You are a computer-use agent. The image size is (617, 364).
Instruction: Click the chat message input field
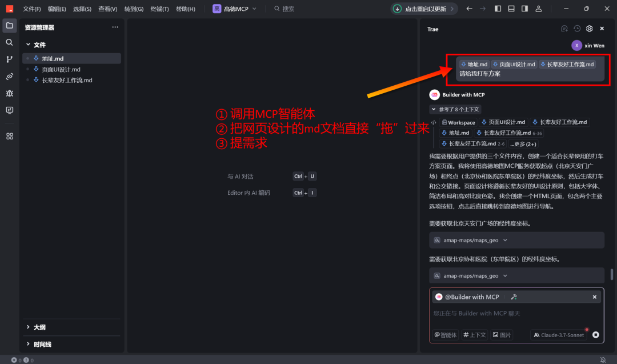coord(516,314)
